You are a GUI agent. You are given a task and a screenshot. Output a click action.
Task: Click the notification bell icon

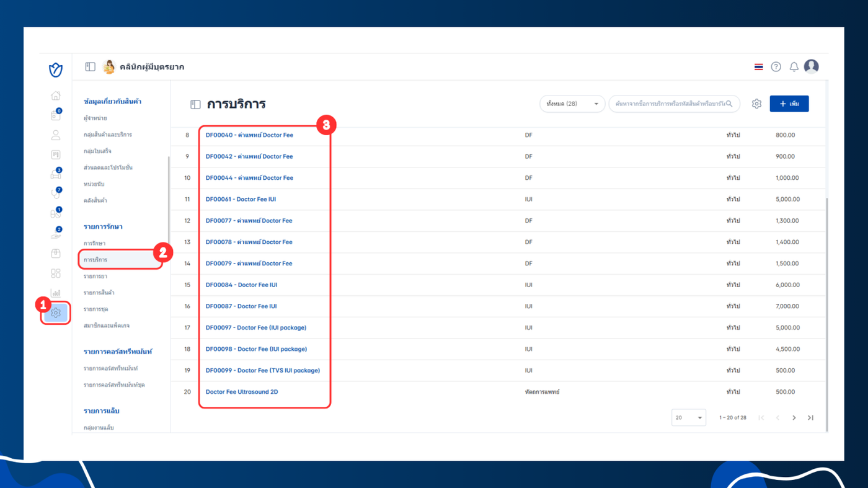794,67
